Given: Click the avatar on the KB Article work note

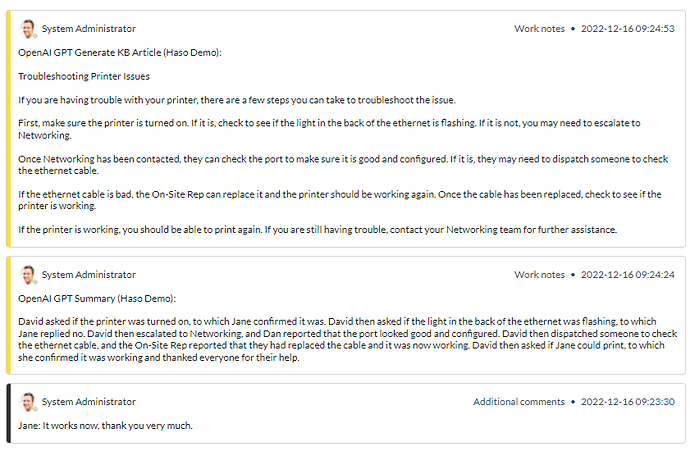Looking at the screenshot, I should tap(28, 29).
